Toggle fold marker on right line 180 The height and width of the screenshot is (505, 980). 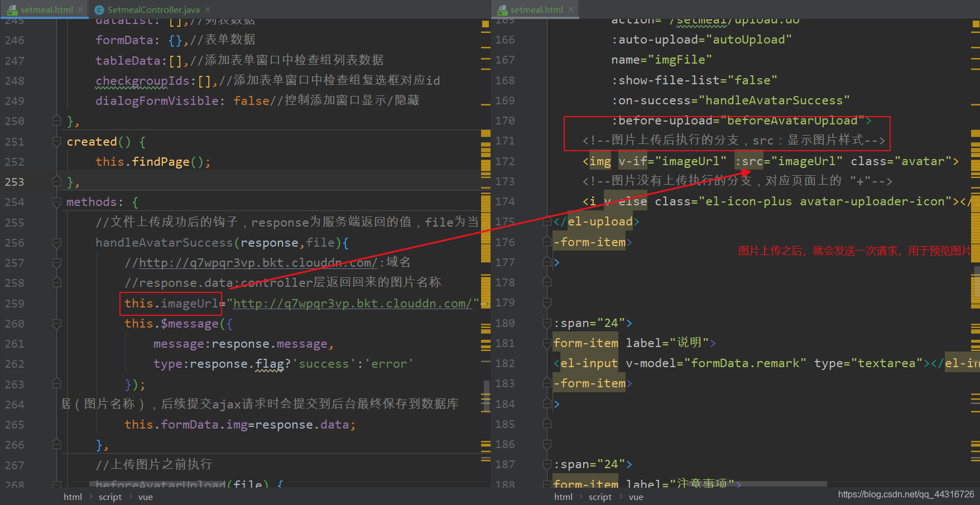(x=547, y=323)
